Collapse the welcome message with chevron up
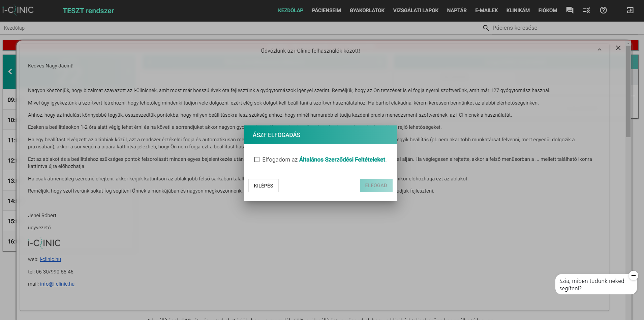Viewport: 644px width, 320px height. 599,50
